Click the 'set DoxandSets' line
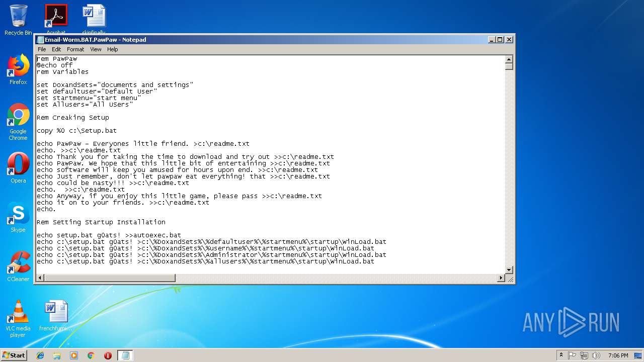The image size is (644, 362). click(115, 85)
